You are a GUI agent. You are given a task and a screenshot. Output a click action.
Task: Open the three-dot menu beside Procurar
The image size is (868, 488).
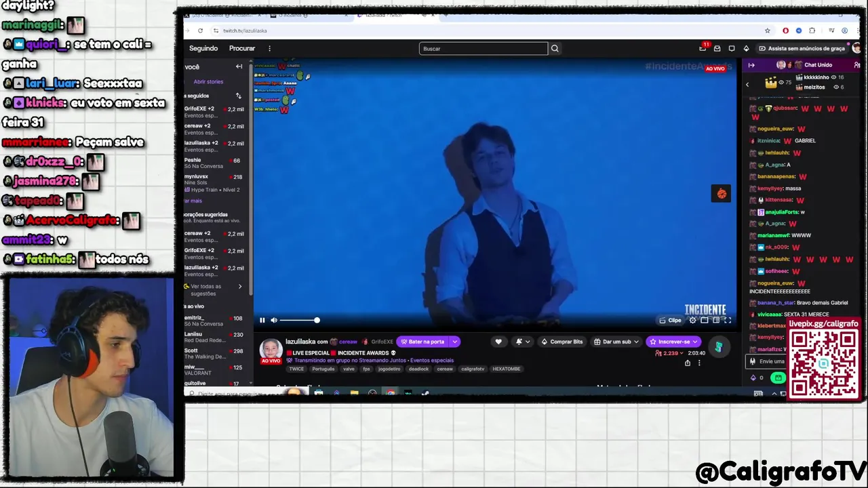pos(269,48)
